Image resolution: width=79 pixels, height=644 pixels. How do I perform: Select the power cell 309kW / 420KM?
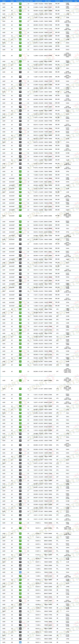[x=48, y=541]
